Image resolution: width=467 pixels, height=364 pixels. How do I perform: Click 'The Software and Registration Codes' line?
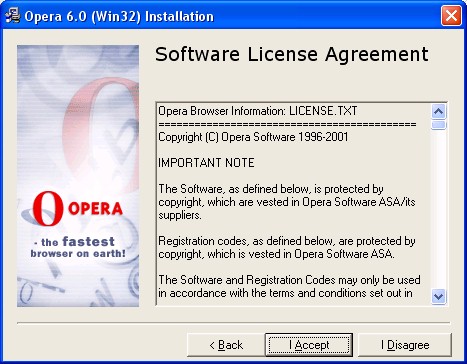[289, 280]
